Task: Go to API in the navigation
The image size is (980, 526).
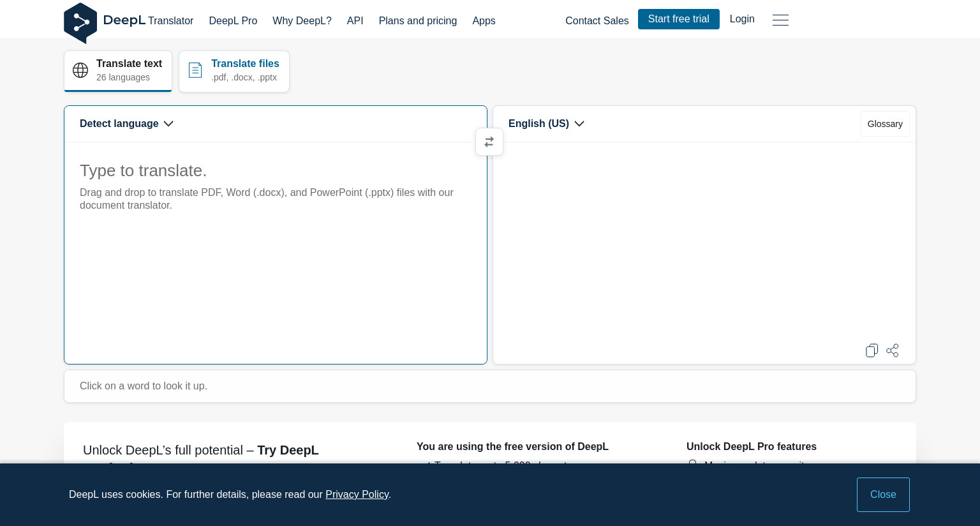Action: pos(355,20)
